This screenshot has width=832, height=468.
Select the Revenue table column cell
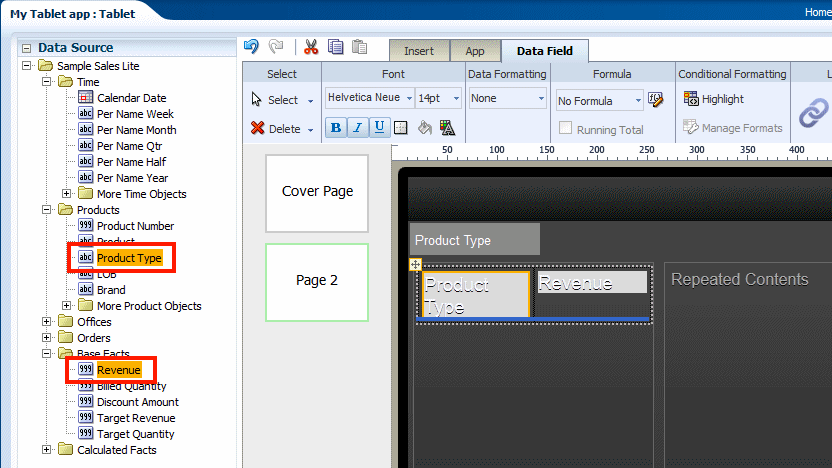[x=592, y=282]
